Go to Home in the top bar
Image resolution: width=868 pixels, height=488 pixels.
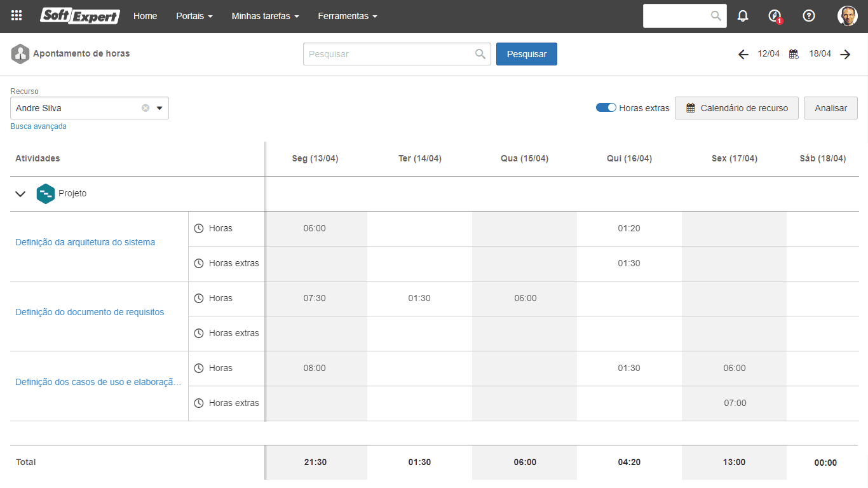coord(146,16)
